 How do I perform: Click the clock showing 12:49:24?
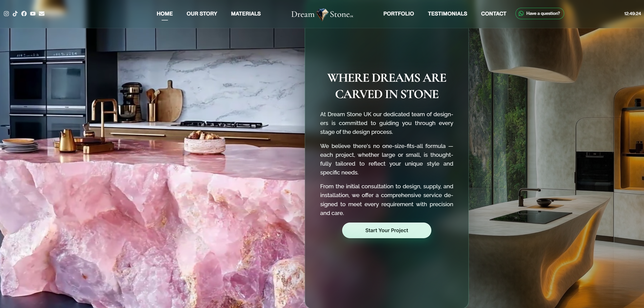coord(632,14)
